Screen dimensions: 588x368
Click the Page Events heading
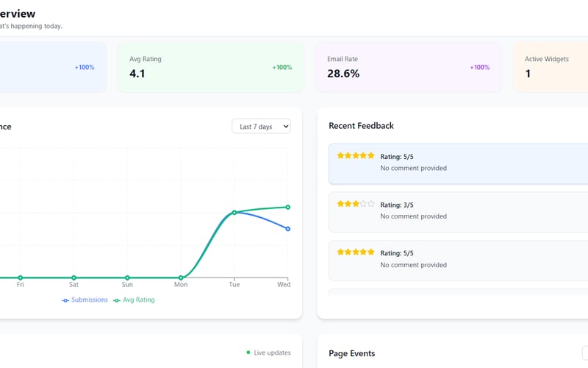[352, 353]
